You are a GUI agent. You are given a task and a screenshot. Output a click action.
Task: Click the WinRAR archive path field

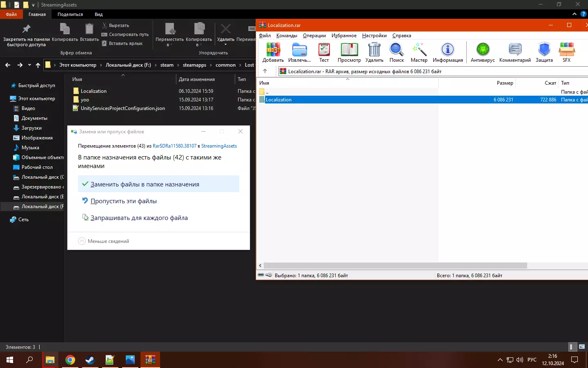click(x=433, y=71)
